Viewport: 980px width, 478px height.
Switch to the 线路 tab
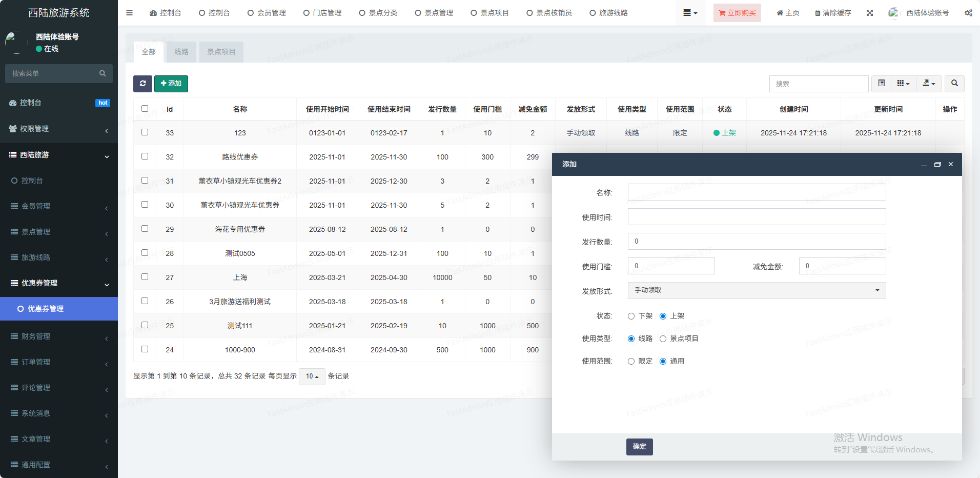(181, 52)
